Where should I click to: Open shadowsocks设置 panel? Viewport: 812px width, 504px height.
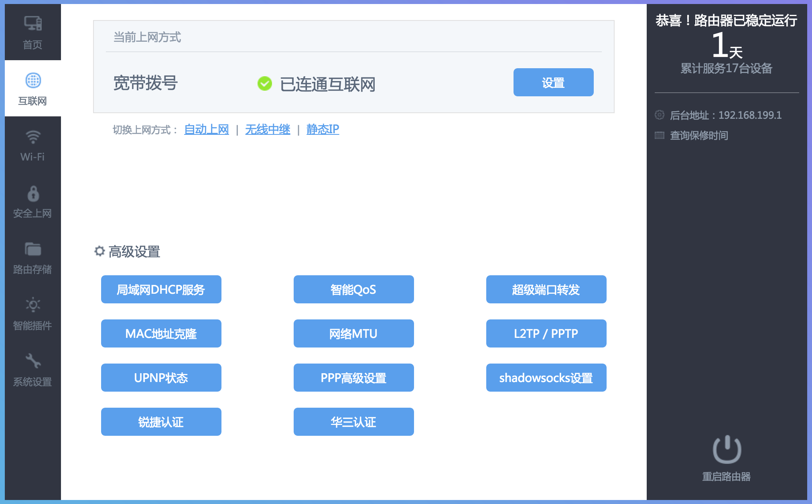pos(546,378)
